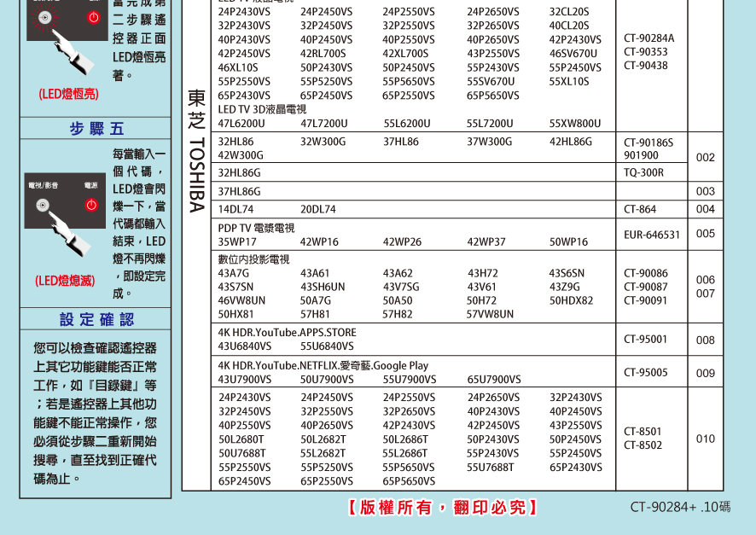Click the red power button above LED燈恆亮 label
Image resolution: width=756 pixels, height=535 pixels.
click(x=94, y=18)
